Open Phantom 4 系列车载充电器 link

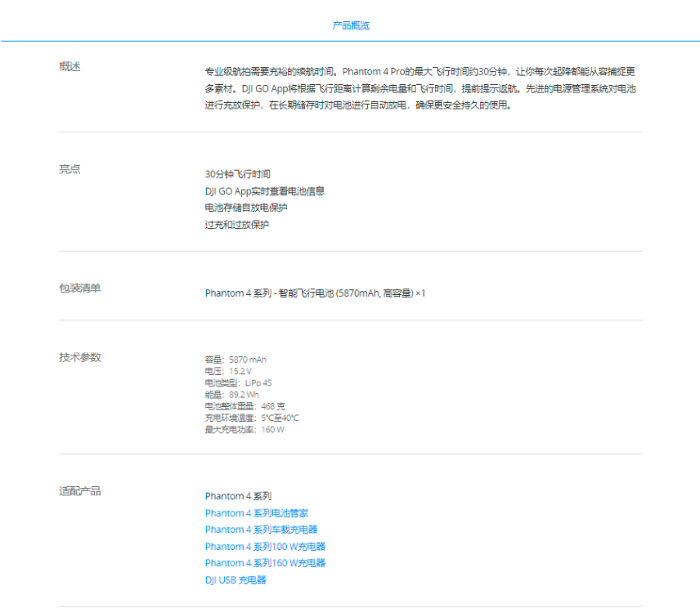click(261, 530)
